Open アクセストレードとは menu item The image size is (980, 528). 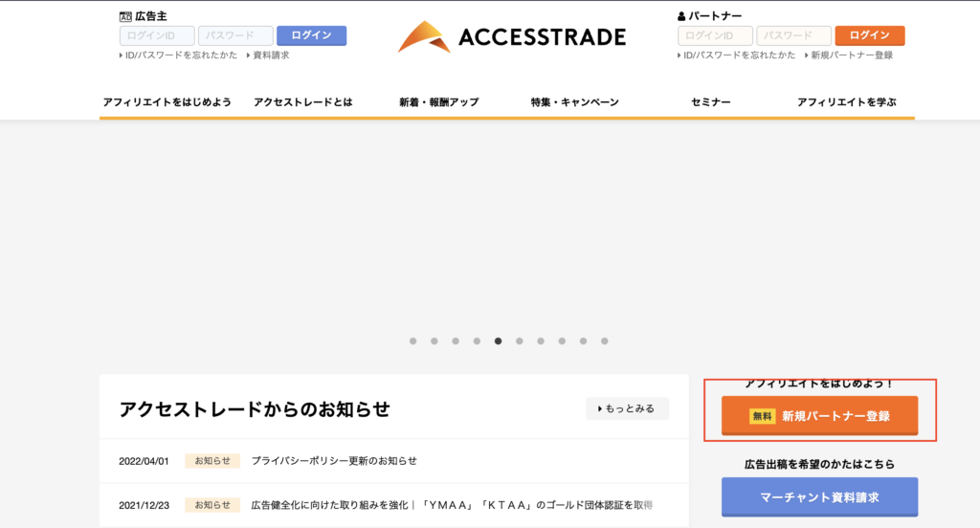tap(302, 101)
